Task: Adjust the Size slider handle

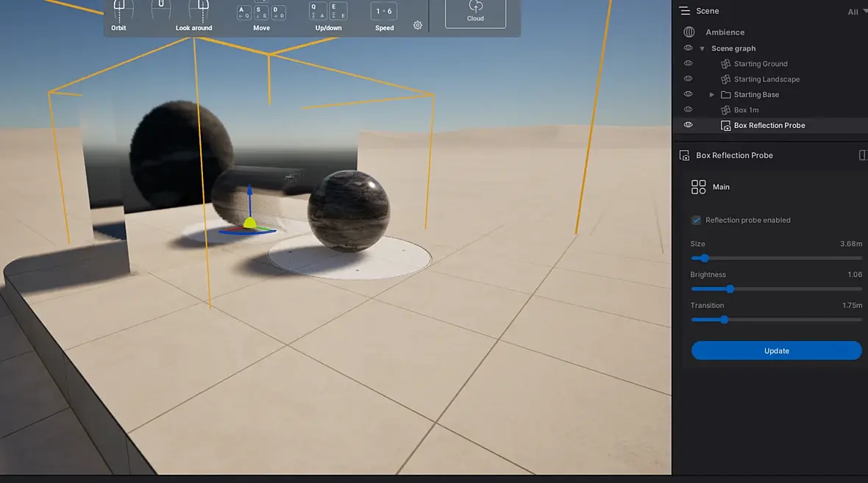Action: (704, 258)
